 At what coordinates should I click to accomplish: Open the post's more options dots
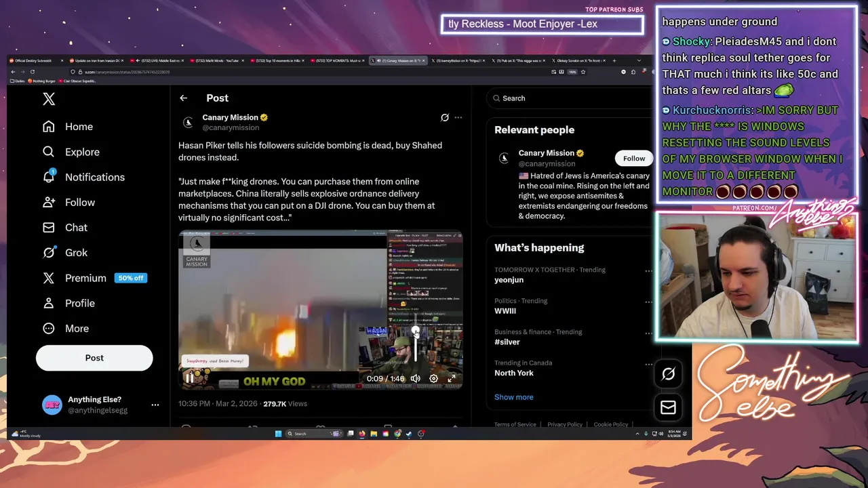click(458, 117)
